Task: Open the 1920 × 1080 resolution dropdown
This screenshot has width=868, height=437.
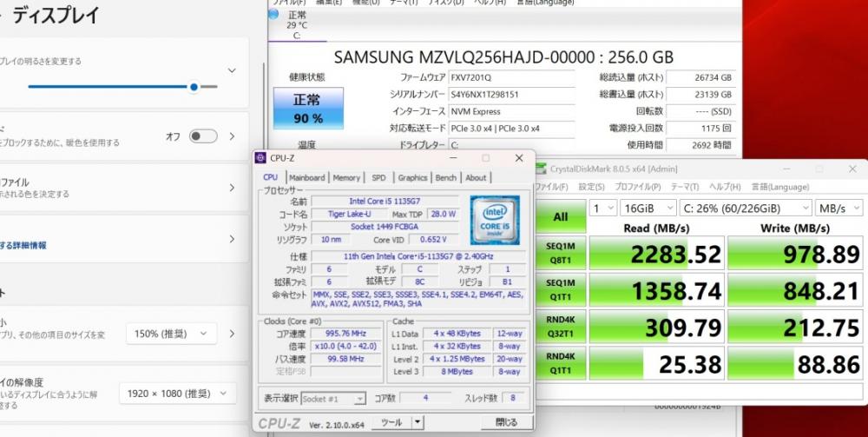Action: (178, 394)
